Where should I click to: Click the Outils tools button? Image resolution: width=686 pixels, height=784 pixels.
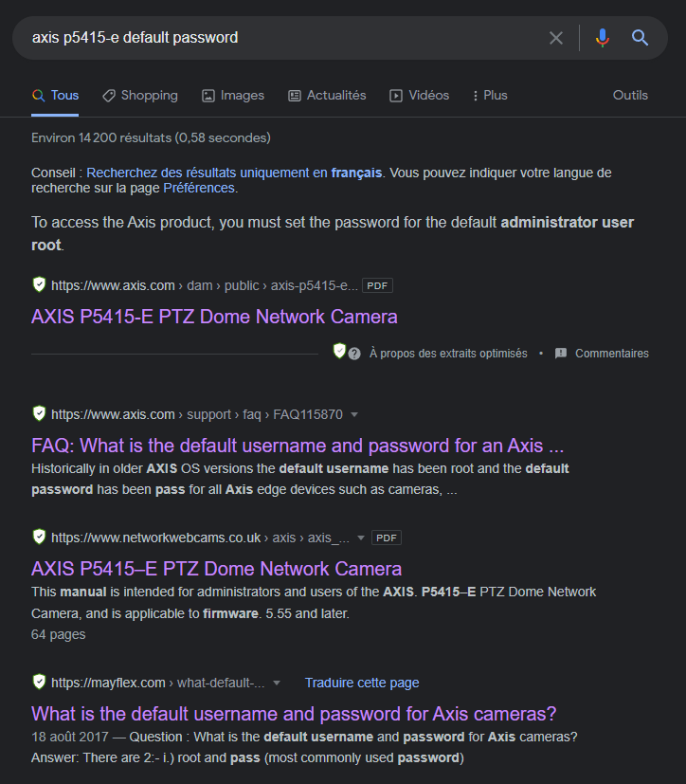[x=630, y=96]
